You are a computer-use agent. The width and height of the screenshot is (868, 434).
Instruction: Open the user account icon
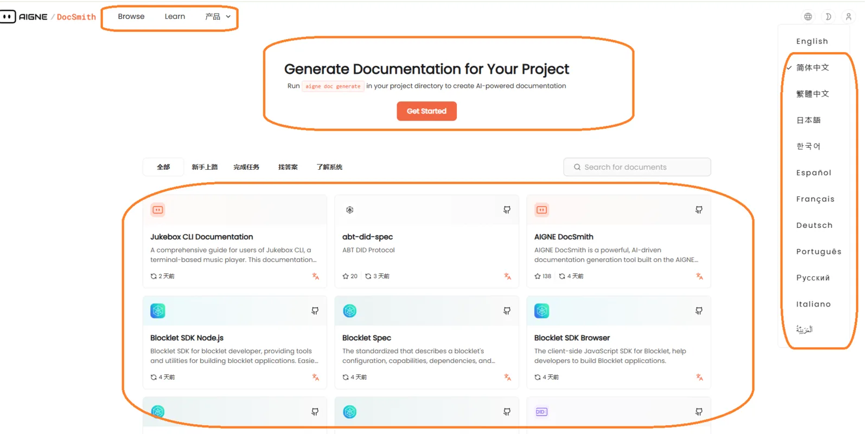click(848, 17)
